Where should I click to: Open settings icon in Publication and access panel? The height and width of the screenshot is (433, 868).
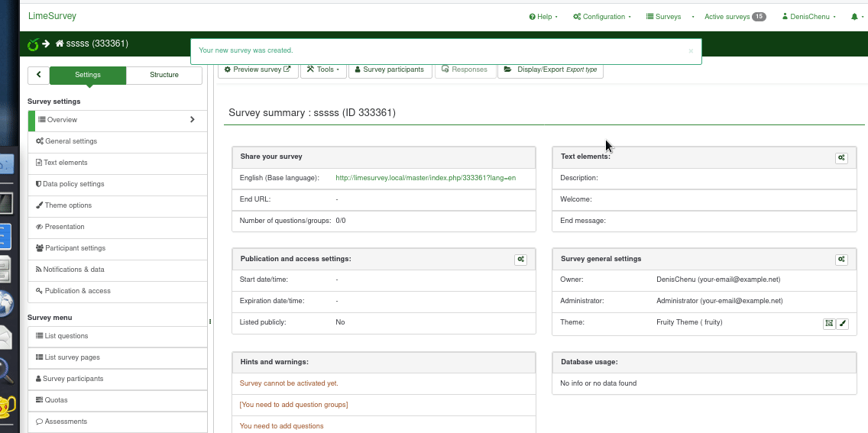[520, 260]
